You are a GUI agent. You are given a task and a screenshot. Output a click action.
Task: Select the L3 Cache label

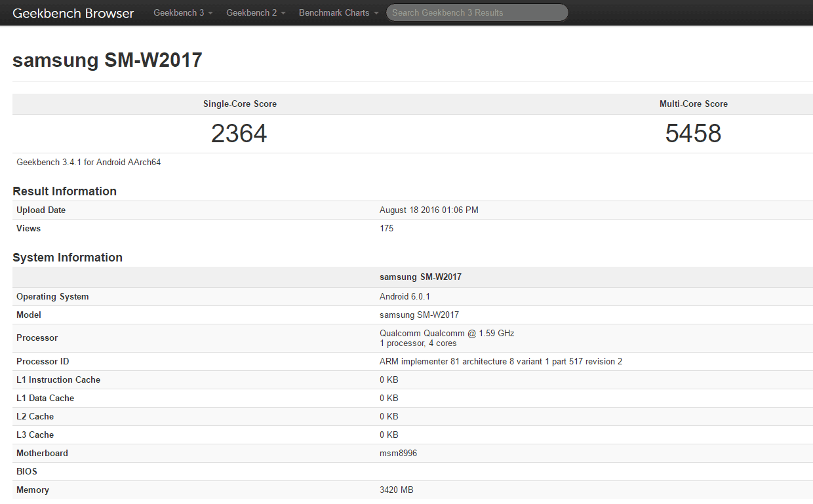pyautogui.click(x=35, y=435)
